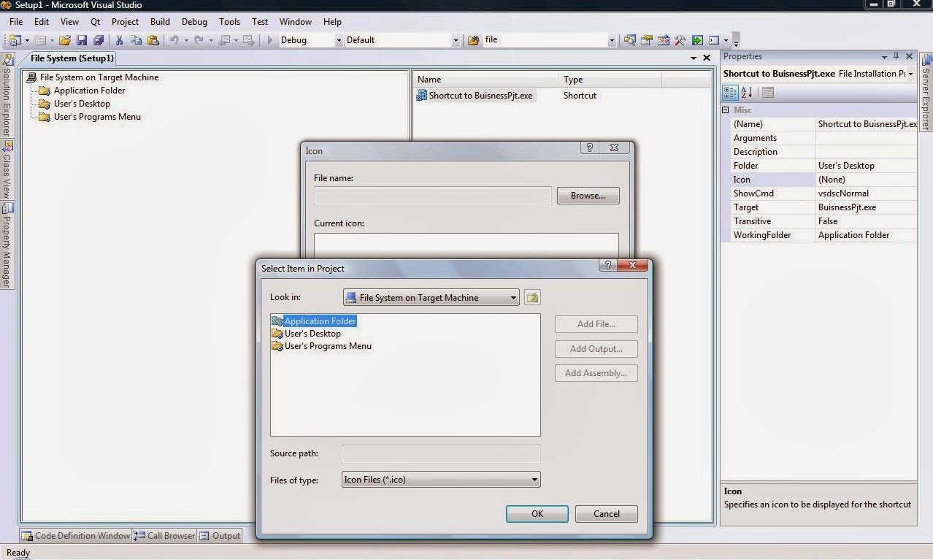Pin the Properties panel with pushpin icon
Viewport: 933px width, 560px height.
896,56
